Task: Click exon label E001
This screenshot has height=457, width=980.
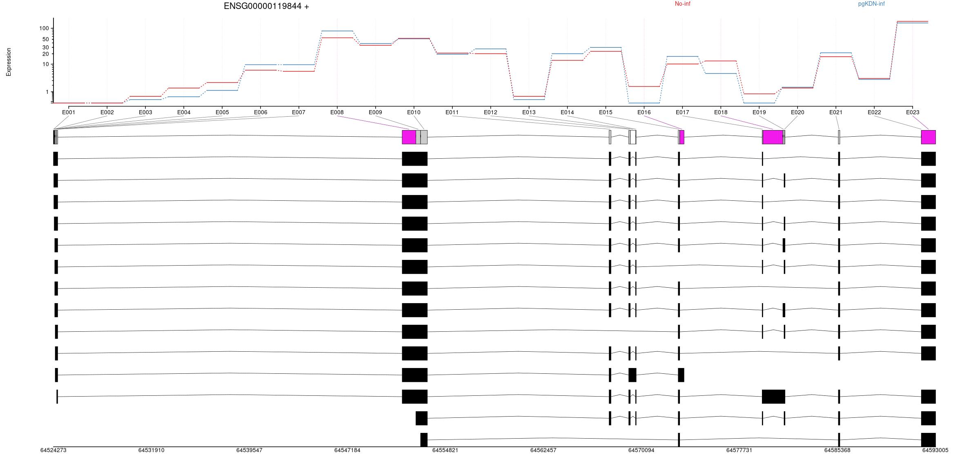Action: point(69,112)
